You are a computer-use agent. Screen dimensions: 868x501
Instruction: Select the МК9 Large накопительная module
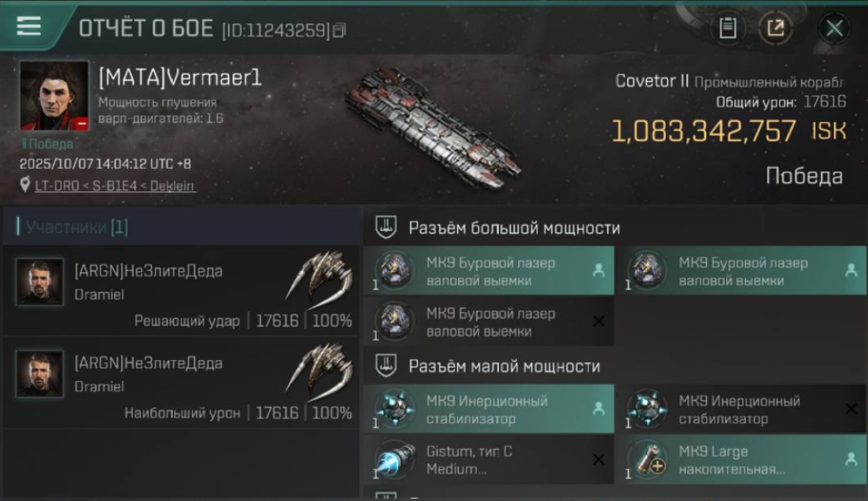coord(742,460)
